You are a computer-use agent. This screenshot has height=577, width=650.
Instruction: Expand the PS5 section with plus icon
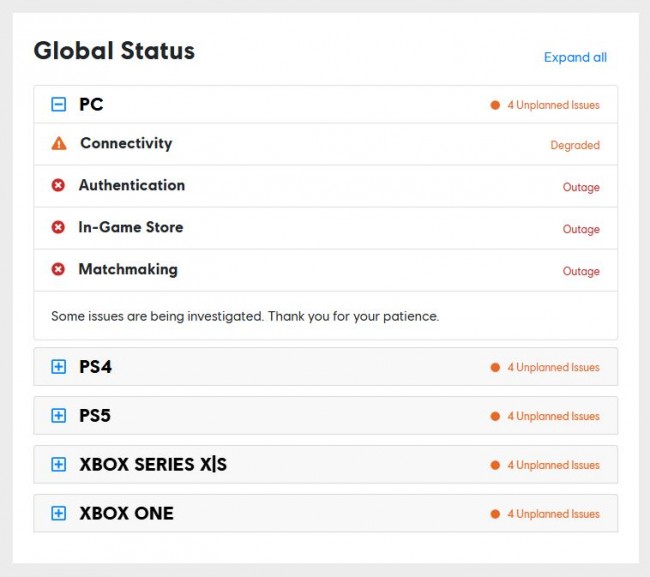pos(58,416)
